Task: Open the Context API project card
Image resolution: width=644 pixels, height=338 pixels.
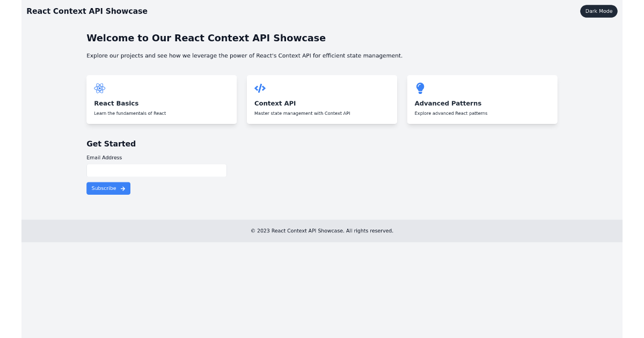Action: pyautogui.click(x=321, y=99)
